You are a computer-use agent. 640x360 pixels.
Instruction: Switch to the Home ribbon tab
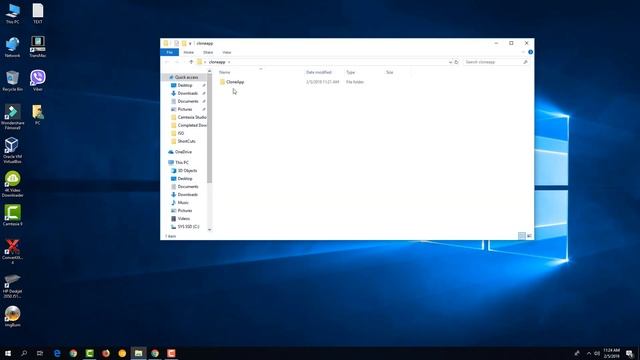189,52
